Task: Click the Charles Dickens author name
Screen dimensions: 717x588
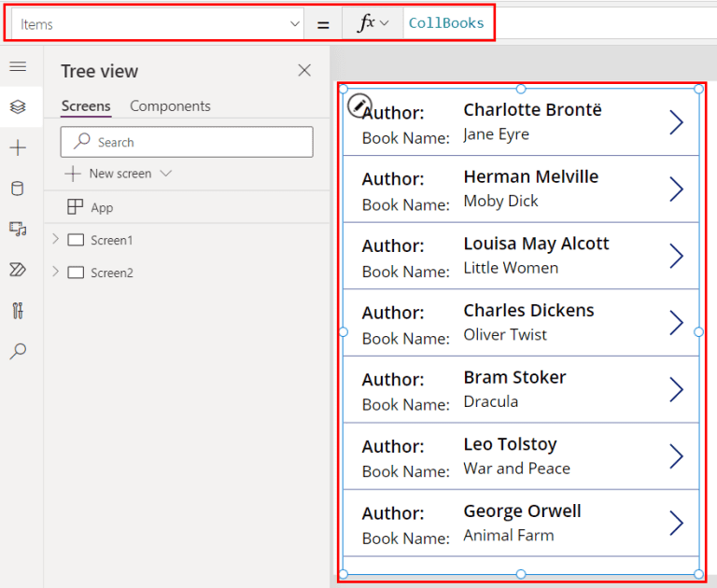Action: 528,311
